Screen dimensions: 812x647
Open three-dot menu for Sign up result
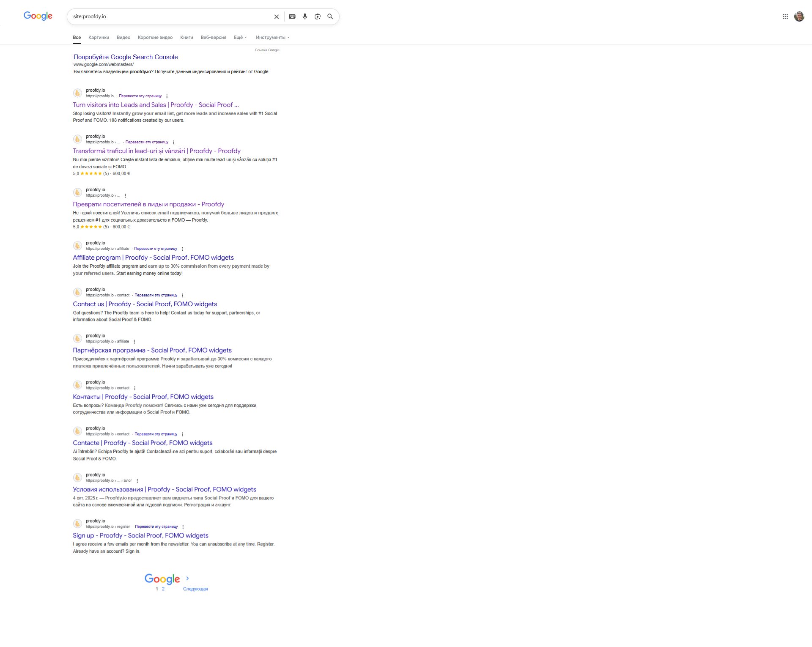183,527
